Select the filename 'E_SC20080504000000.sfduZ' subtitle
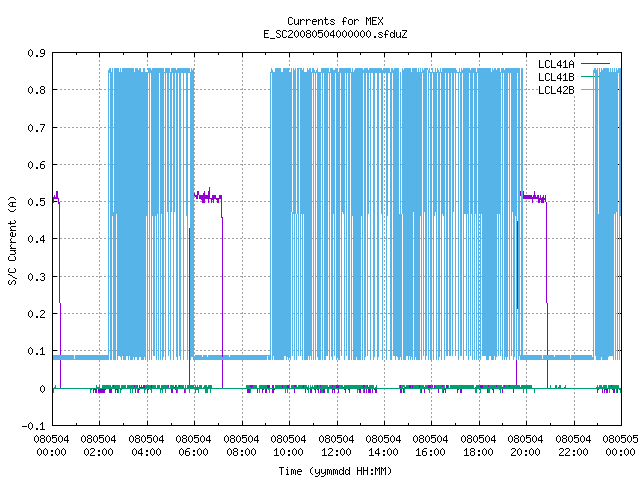Image resolution: width=640 pixels, height=480 pixels. pyautogui.click(x=335, y=34)
